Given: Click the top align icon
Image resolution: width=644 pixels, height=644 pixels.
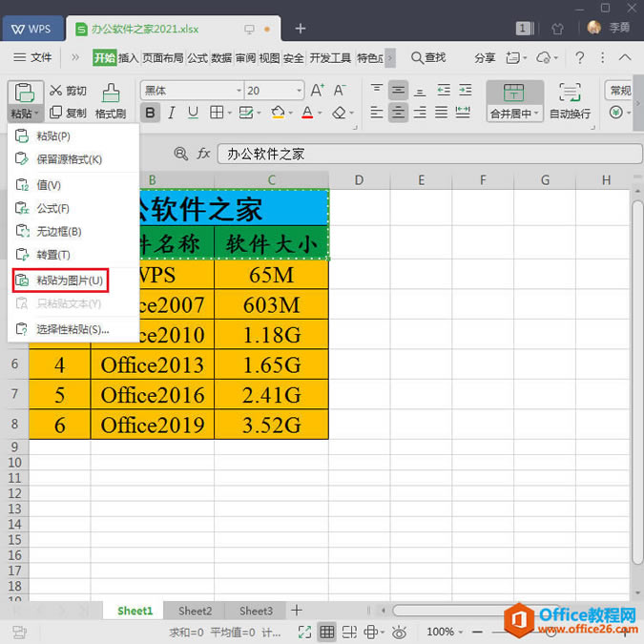Looking at the screenshot, I should coord(377,91).
